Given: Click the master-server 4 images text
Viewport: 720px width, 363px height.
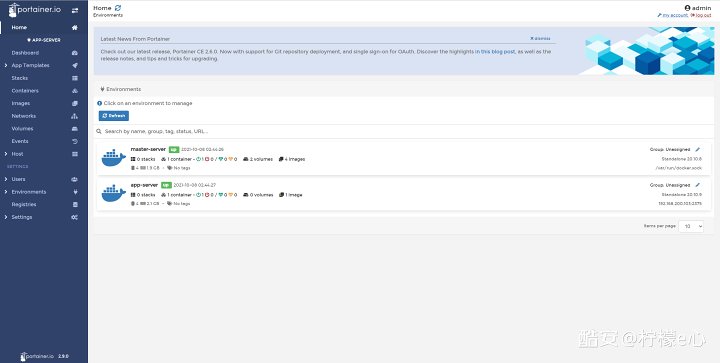Looking at the screenshot, I should (x=292, y=159).
